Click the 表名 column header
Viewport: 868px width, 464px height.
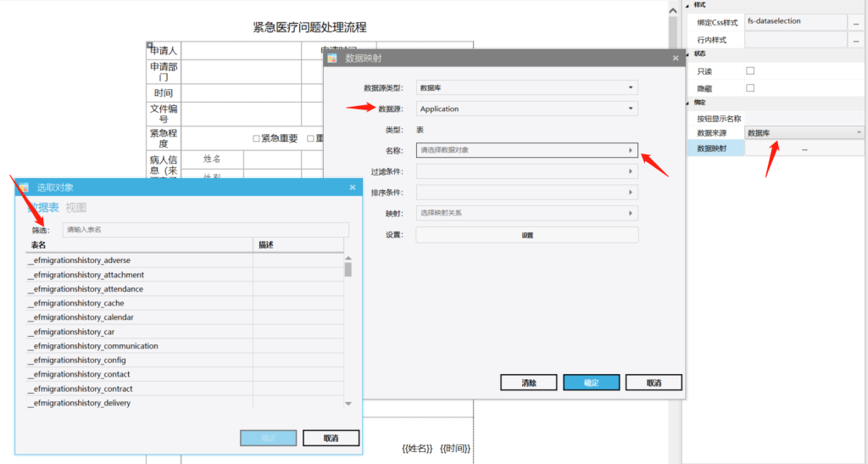139,245
